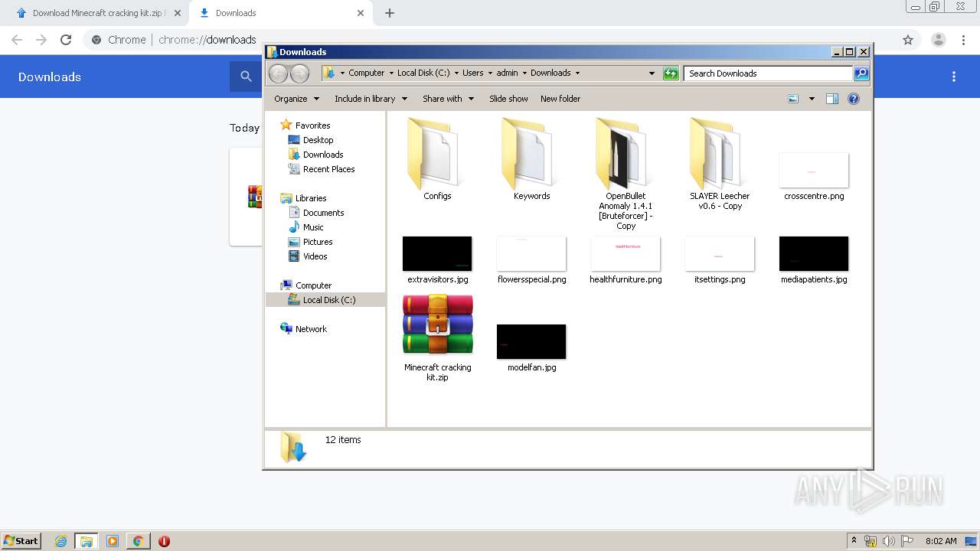
Task: Select mediapatients.jpg file
Action: click(814, 260)
